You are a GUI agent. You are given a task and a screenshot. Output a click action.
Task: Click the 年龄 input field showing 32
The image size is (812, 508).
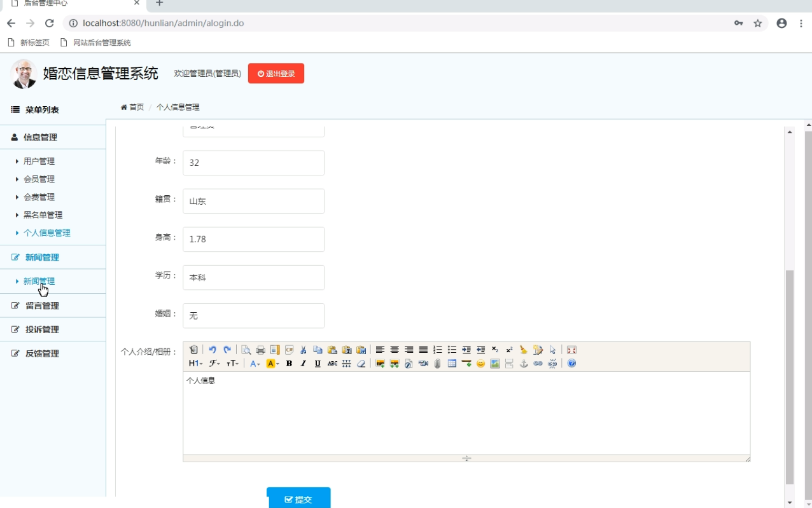point(253,163)
